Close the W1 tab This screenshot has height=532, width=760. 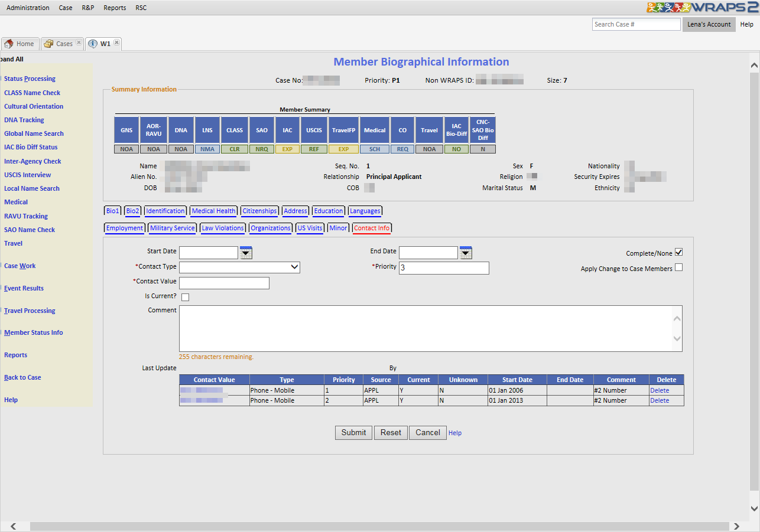point(117,43)
